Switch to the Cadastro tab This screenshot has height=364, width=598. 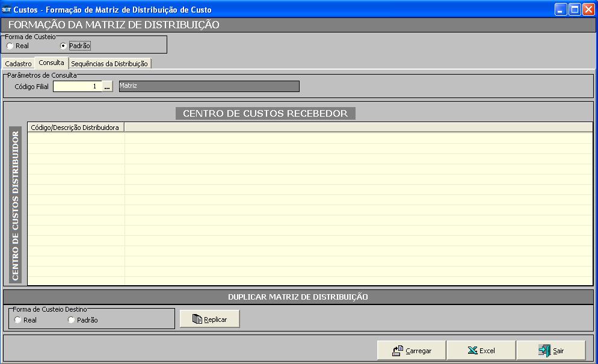[18, 64]
